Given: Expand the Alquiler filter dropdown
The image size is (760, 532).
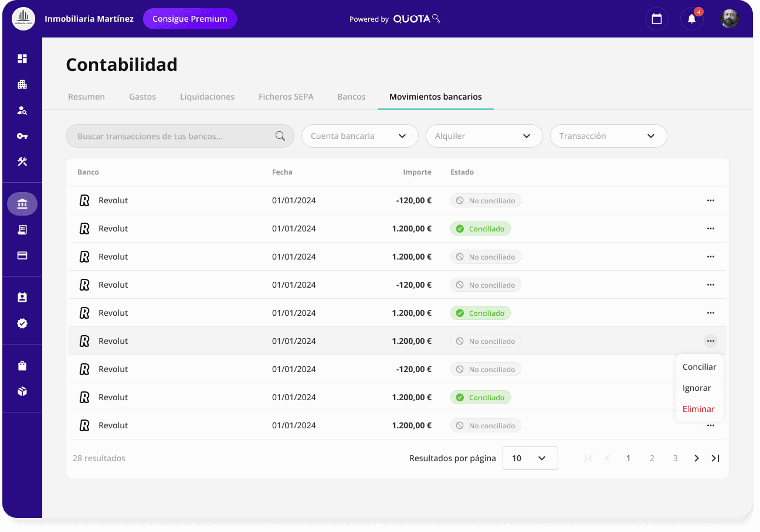Looking at the screenshot, I should point(484,136).
